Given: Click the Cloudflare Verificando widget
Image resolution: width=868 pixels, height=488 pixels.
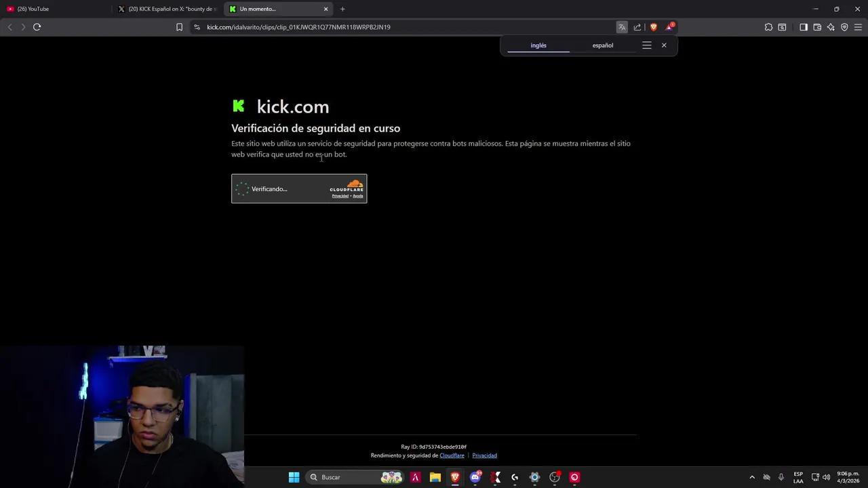Looking at the screenshot, I should [299, 188].
